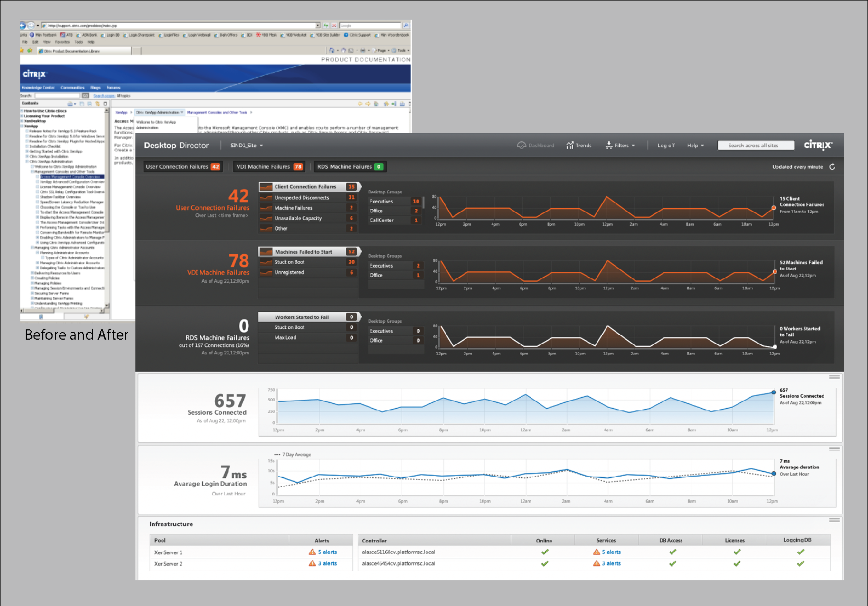868x606 pixels.
Task: Select the User Connection Failures tab
Action: pos(182,167)
